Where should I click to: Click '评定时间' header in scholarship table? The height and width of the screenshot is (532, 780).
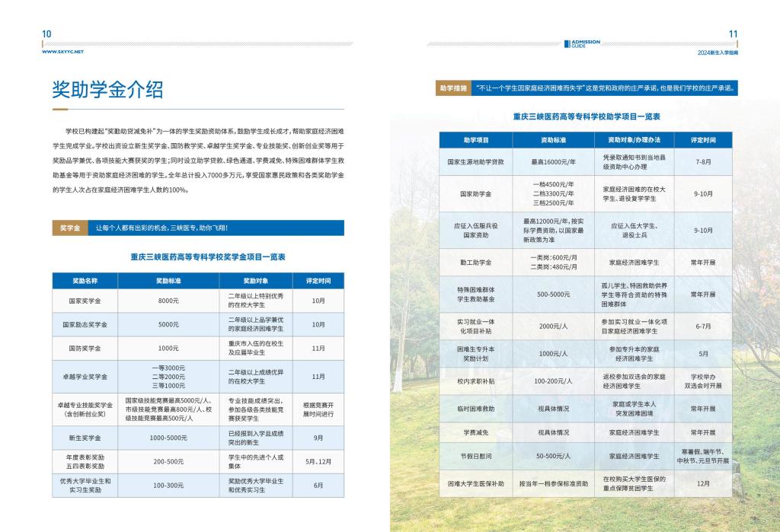pos(318,281)
